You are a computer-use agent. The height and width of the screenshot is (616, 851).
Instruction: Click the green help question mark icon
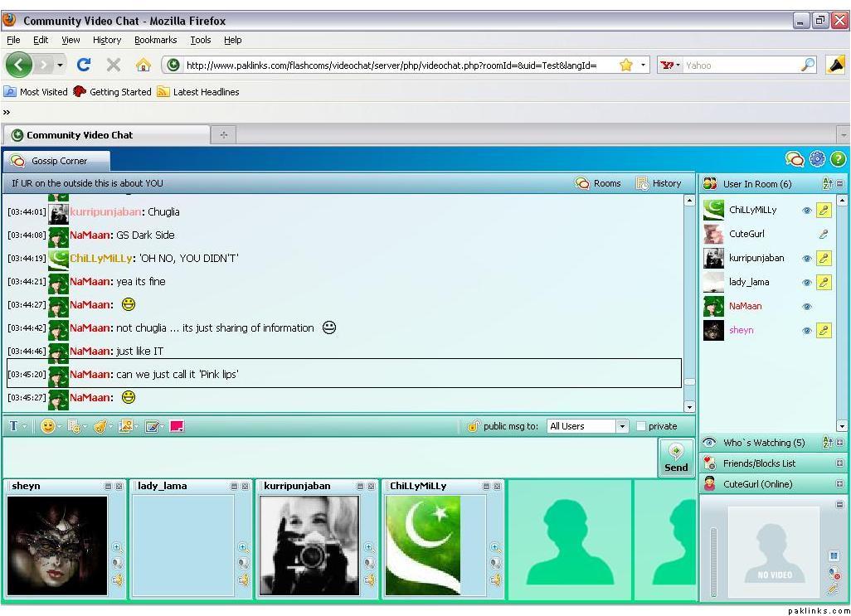838,159
